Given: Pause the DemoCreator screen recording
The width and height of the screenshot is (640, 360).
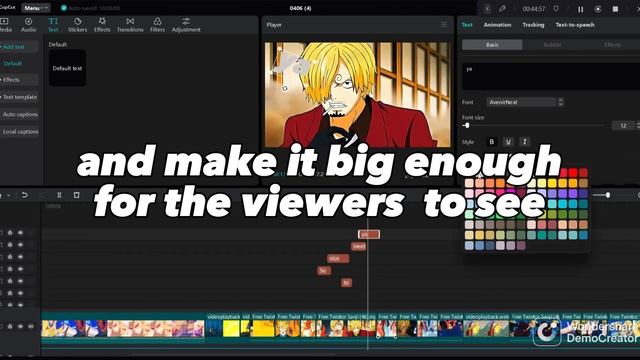Looking at the screenshot, I should pyautogui.click(x=580, y=9).
